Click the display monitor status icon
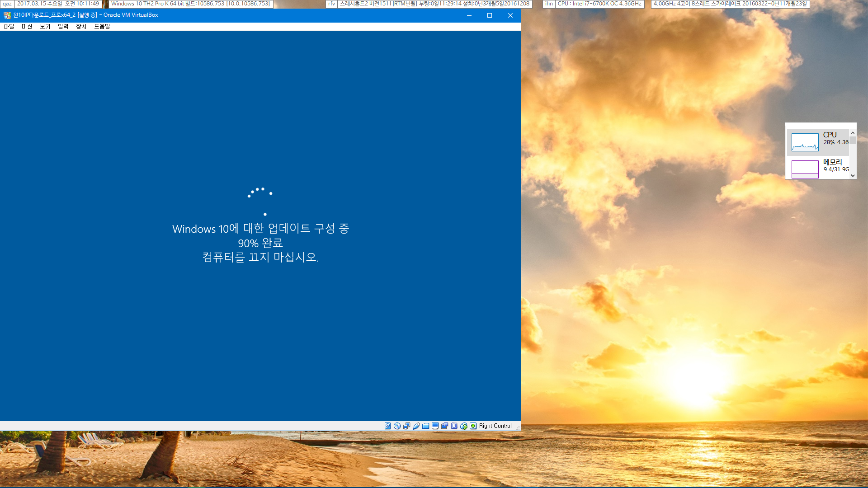The width and height of the screenshot is (868, 488). point(435,426)
